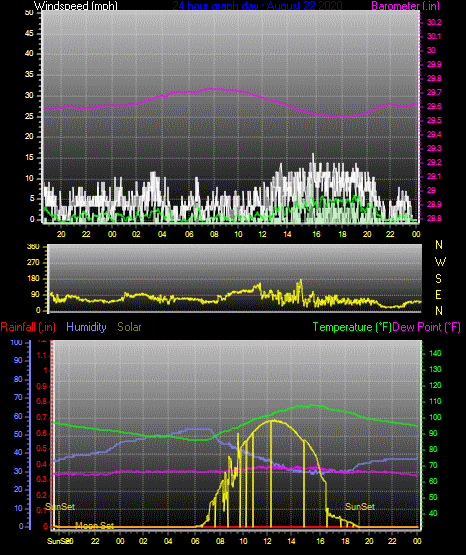Click the "Windspeed (mph)" chart title
Screen dimensions: 466x555
75,6
